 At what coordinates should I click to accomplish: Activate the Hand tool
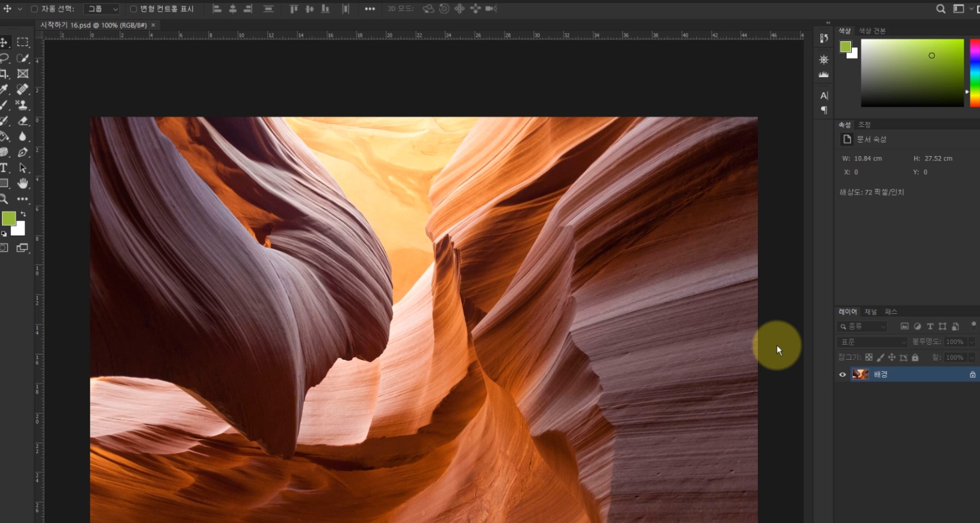pyautogui.click(x=23, y=183)
